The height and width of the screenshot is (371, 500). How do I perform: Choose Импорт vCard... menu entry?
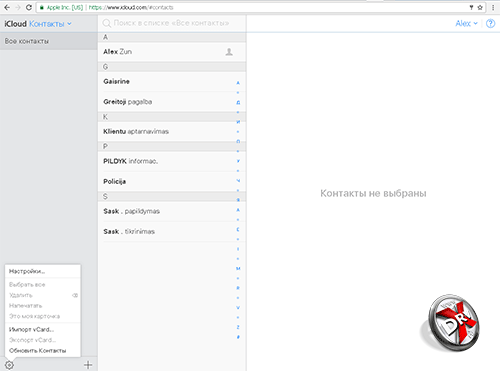point(43,329)
